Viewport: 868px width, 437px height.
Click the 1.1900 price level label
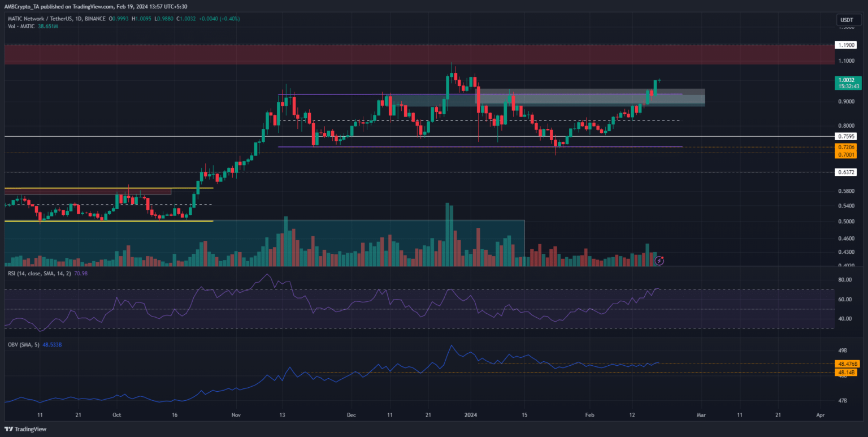tap(845, 45)
